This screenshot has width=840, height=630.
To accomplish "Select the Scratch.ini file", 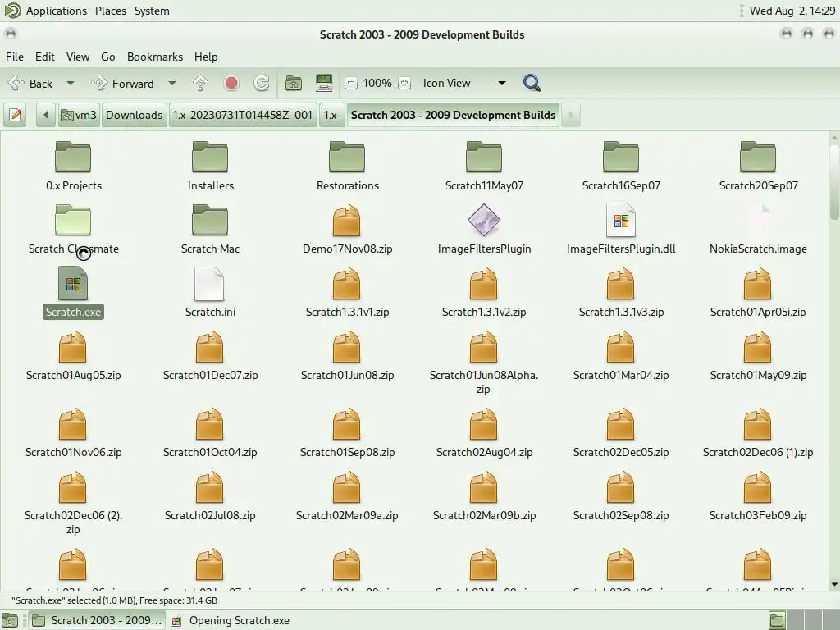I will click(x=210, y=293).
